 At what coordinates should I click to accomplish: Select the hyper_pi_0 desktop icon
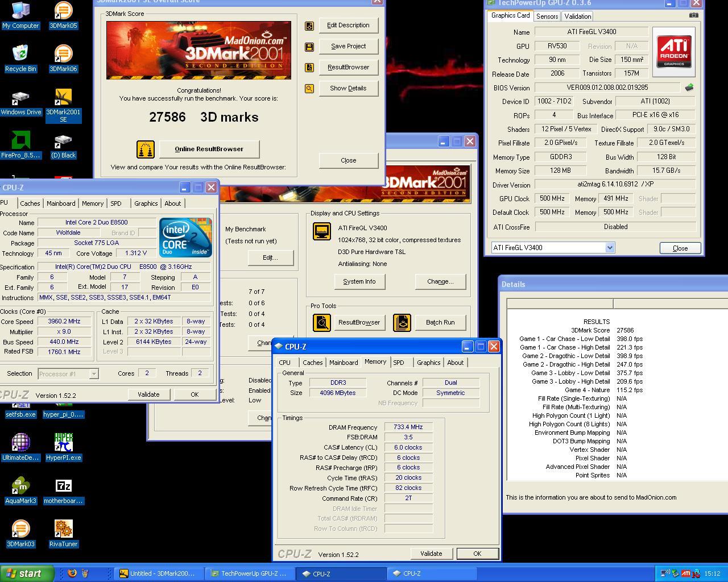click(63, 410)
